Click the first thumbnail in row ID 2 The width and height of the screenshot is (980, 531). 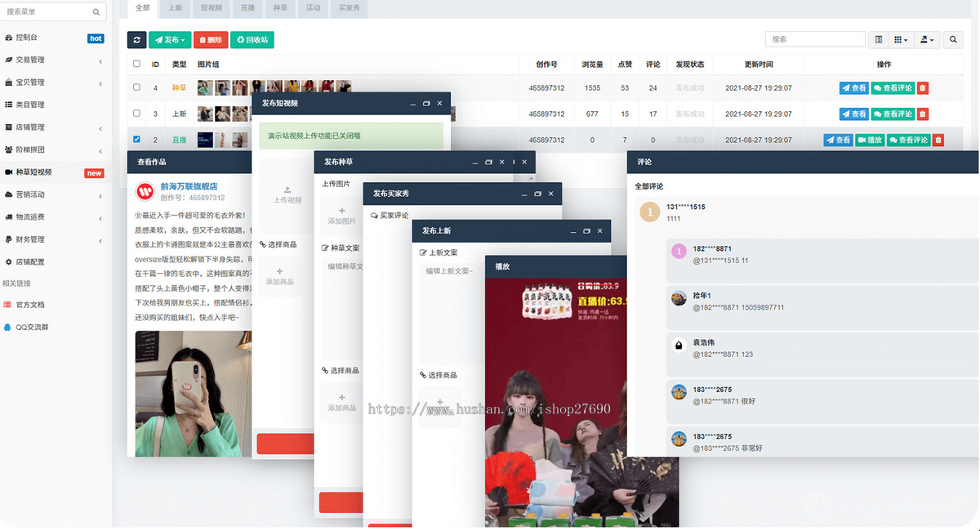(205, 140)
